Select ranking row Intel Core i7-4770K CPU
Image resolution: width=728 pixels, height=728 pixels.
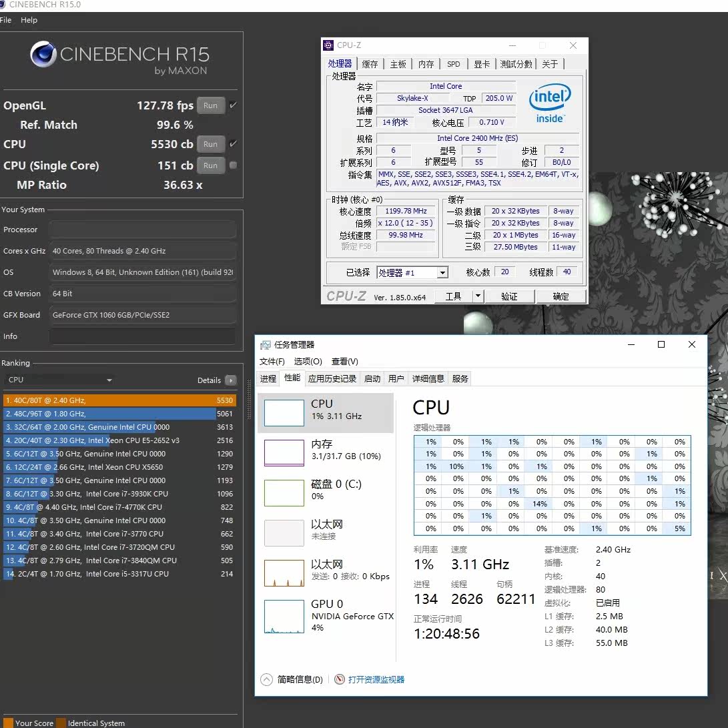119,507
